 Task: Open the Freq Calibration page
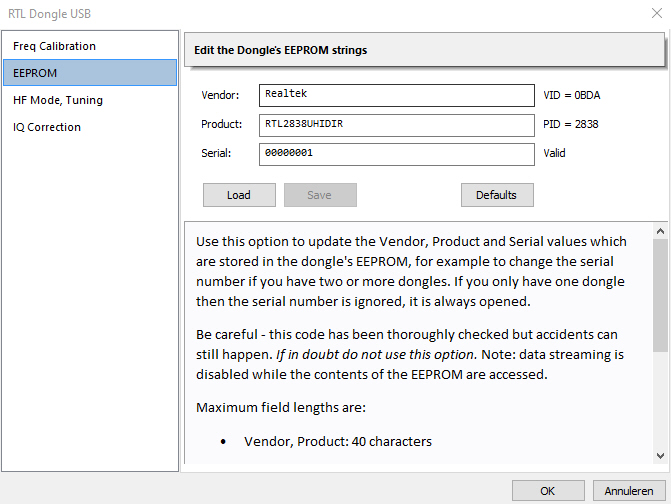90,46
